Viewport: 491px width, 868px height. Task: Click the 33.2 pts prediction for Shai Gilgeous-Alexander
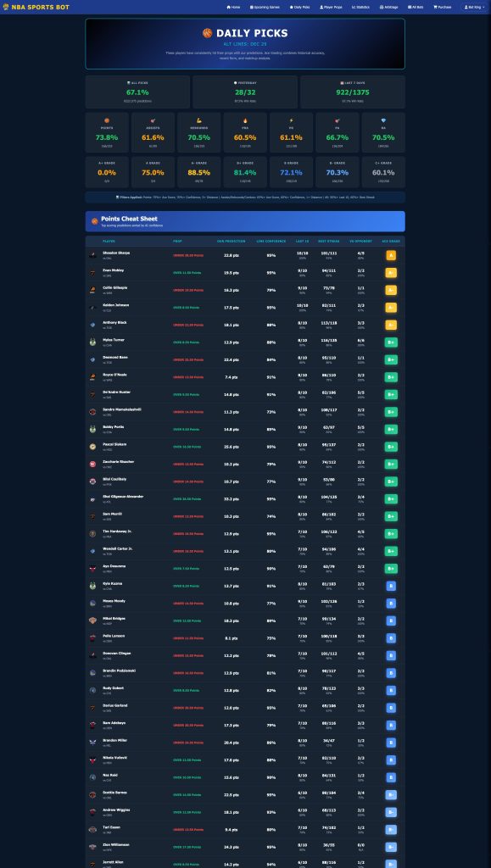[x=232, y=498]
